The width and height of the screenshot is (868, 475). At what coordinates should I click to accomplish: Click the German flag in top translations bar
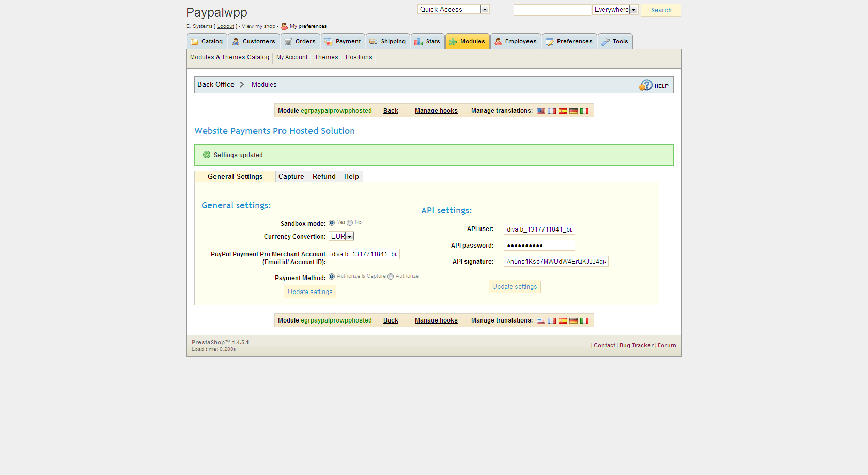coord(574,111)
